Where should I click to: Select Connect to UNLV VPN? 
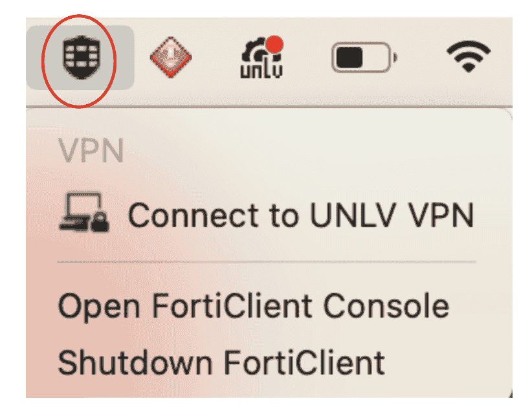coord(301,215)
